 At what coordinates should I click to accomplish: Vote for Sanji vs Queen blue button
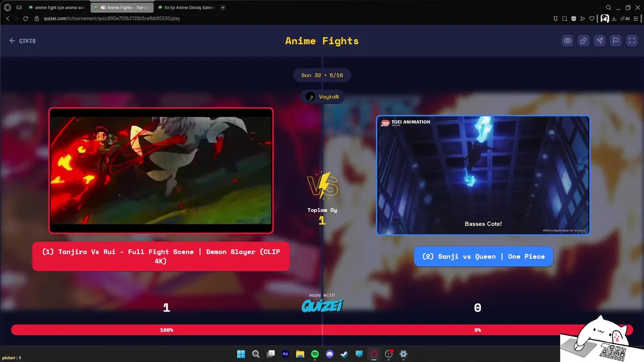(x=483, y=256)
